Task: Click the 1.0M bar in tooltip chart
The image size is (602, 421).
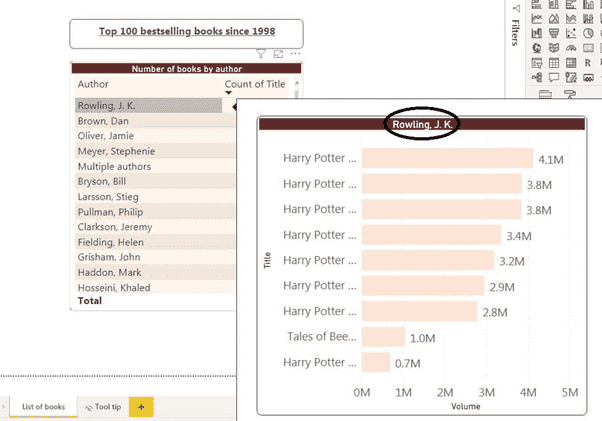Action: pyautogui.click(x=383, y=337)
